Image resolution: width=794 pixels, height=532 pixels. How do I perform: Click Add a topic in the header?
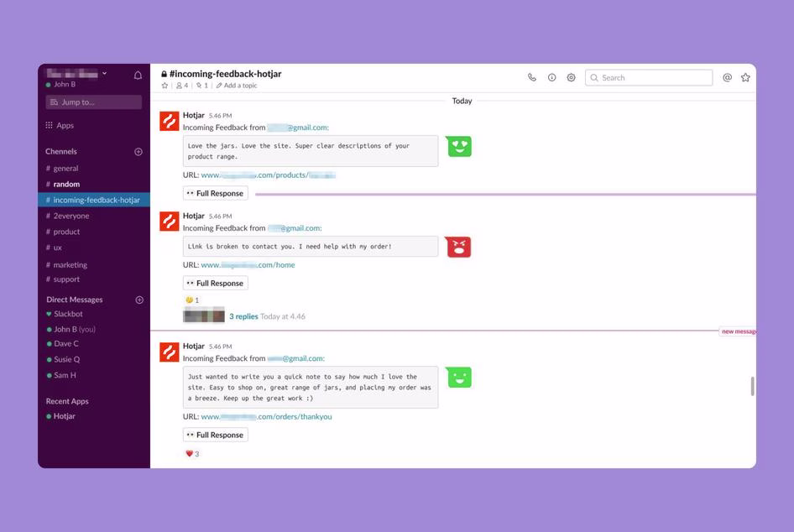click(238, 85)
